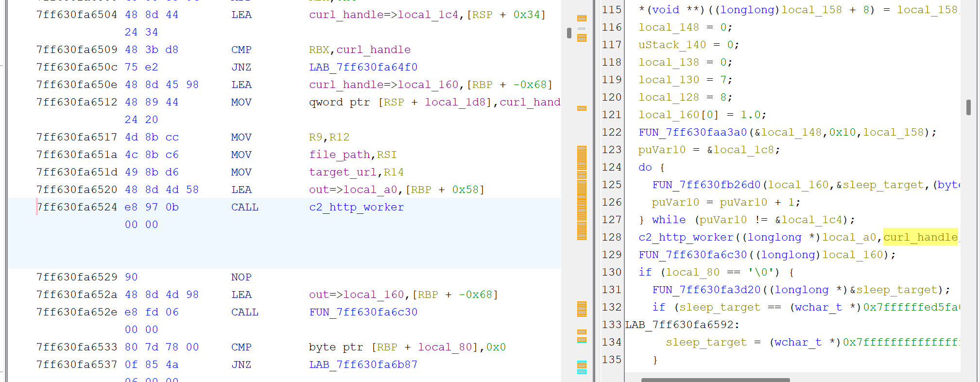Viewport: 980px width, 382px height.
Task: Select address 7ff630fa6524 in the listing
Action: tap(77, 207)
